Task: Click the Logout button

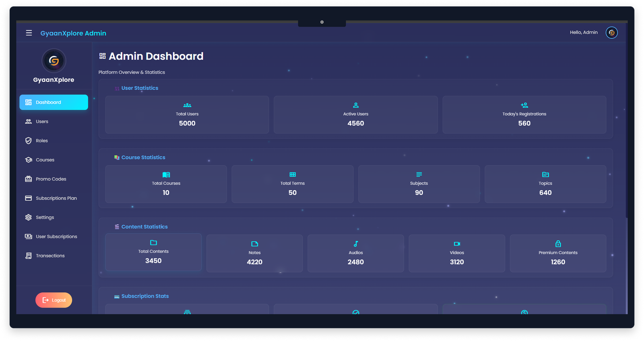Action: click(x=54, y=300)
